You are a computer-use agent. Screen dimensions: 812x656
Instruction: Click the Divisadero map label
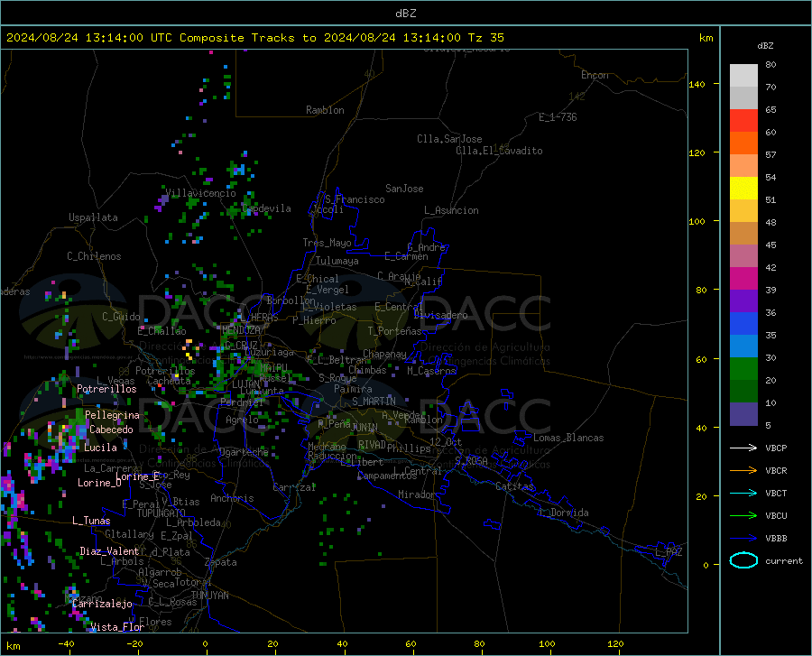(440, 315)
